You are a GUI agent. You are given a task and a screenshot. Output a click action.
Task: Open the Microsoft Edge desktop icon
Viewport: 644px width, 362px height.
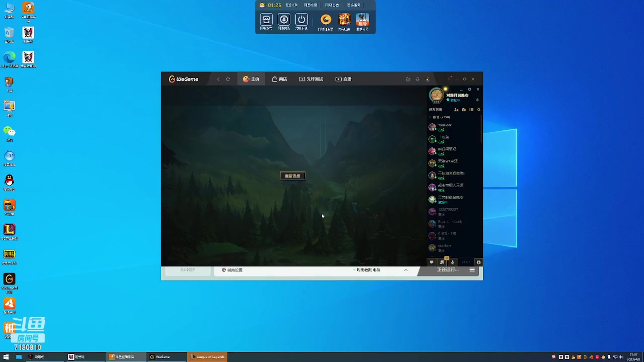(9, 59)
